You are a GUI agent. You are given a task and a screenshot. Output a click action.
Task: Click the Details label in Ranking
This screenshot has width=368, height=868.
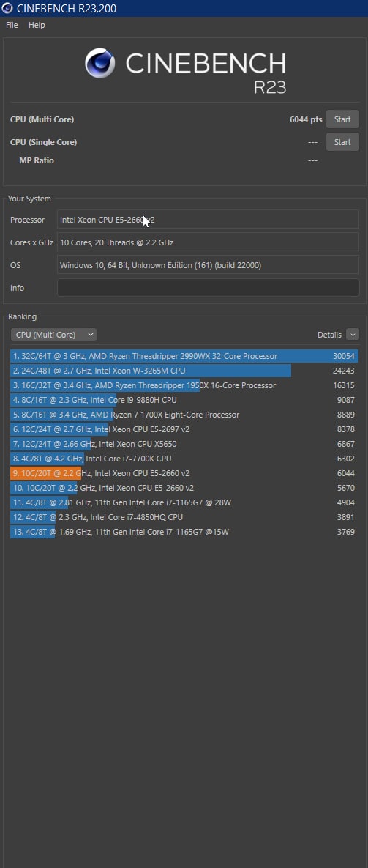tap(329, 335)
